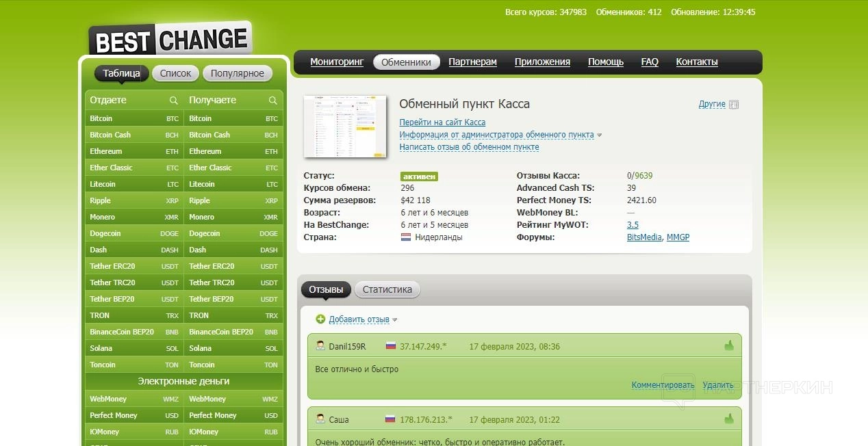The image size is (868, 446).
Task: Click Удалить on Danil159R review
Action: (x=718, y=385)
